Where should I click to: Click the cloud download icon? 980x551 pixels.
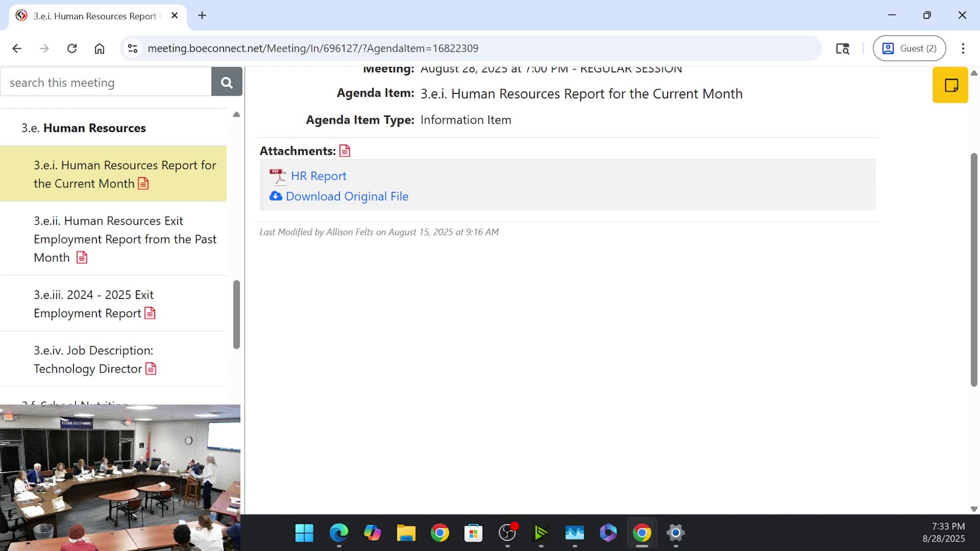point(276,196)
